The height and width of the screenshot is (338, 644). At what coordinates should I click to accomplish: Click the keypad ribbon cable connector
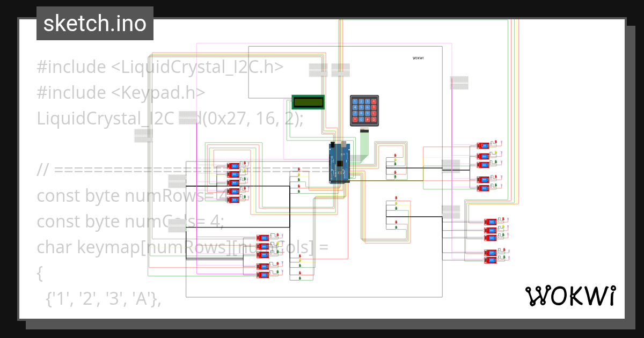pos(364,130)
